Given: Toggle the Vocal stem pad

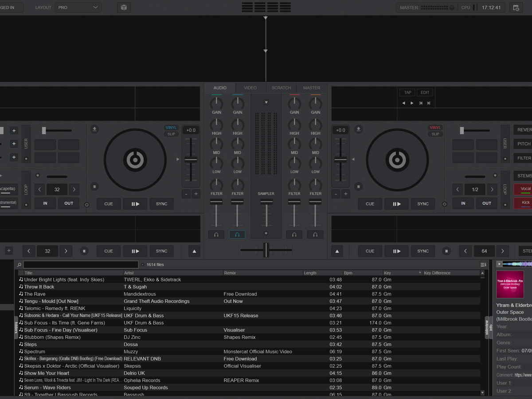Looking at the screenshot, I should point(523,189).
